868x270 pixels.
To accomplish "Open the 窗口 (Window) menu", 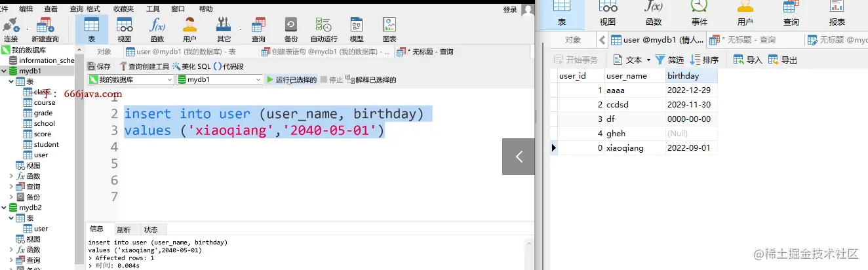I will coord(178,9).
